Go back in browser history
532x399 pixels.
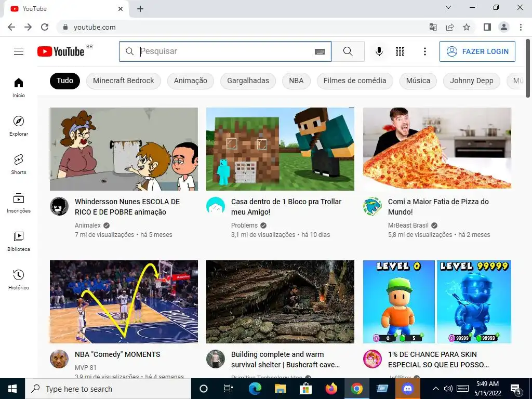11,27
